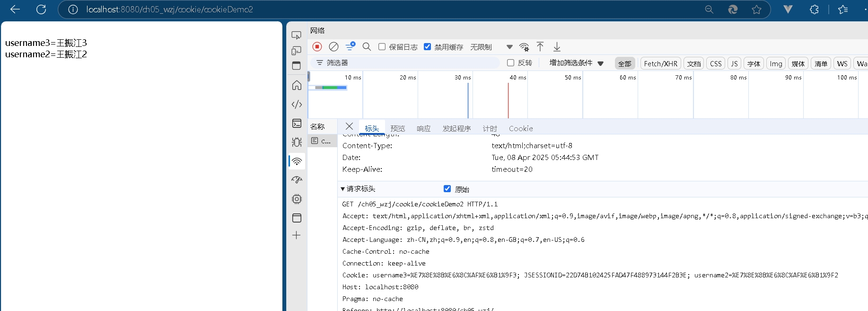Viewport: 868px width, 311px height.
Task: Click the record network log button
Action: 317,46
